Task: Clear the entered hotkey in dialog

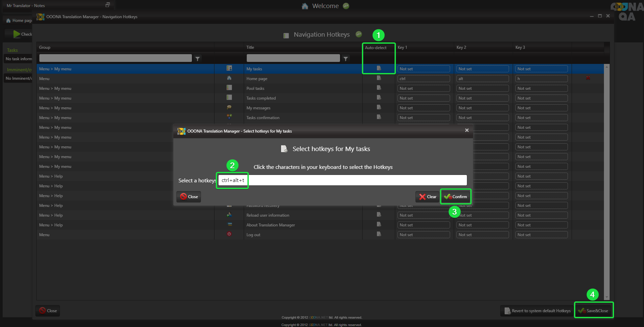Action: pos(428,197)
